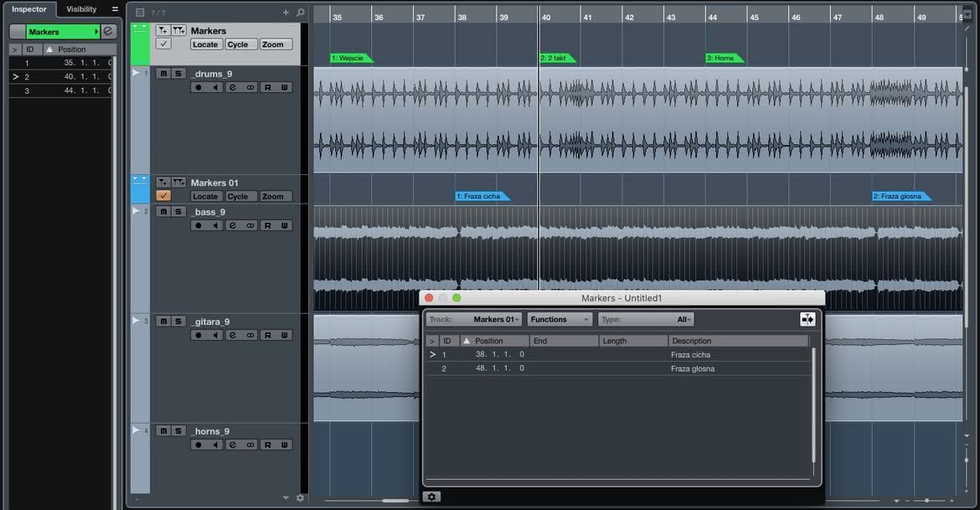This screenshot has height=510, width=980.
Task: Click the horizontal zoom slider at bottom right
Action: (927, 501)
